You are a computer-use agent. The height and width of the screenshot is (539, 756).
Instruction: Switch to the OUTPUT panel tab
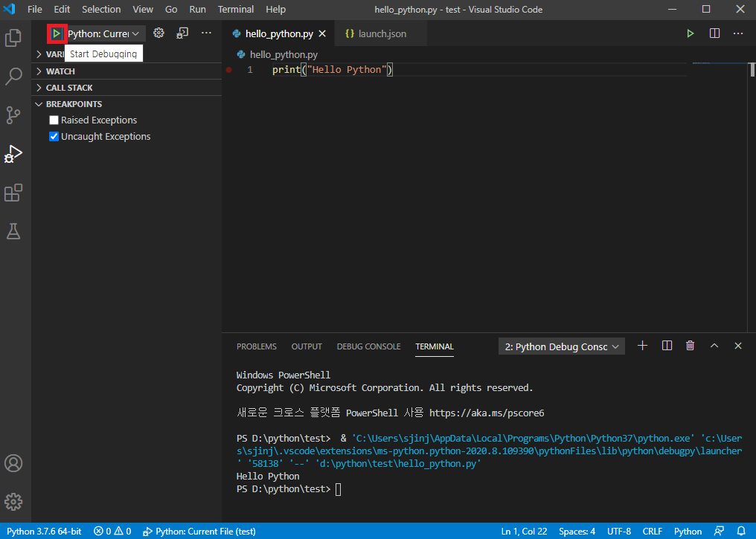tap(307, 346)
